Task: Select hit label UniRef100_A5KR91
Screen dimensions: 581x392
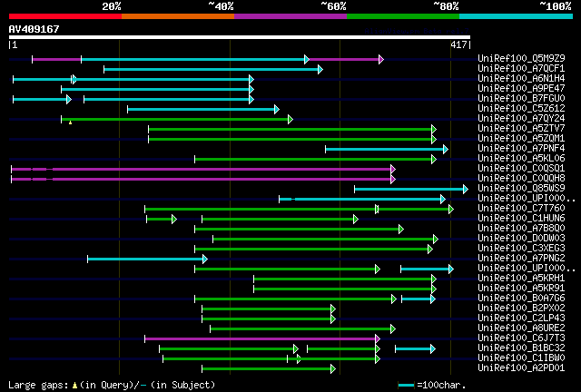Action: [x=521, y=288]
